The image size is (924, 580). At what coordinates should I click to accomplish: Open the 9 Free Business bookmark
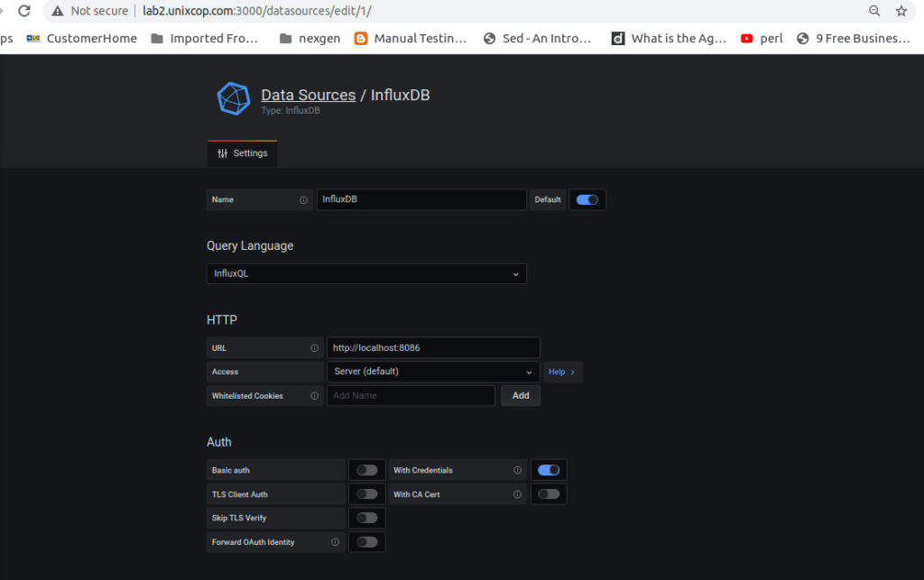pyautogui.click(x=854, y=38)
